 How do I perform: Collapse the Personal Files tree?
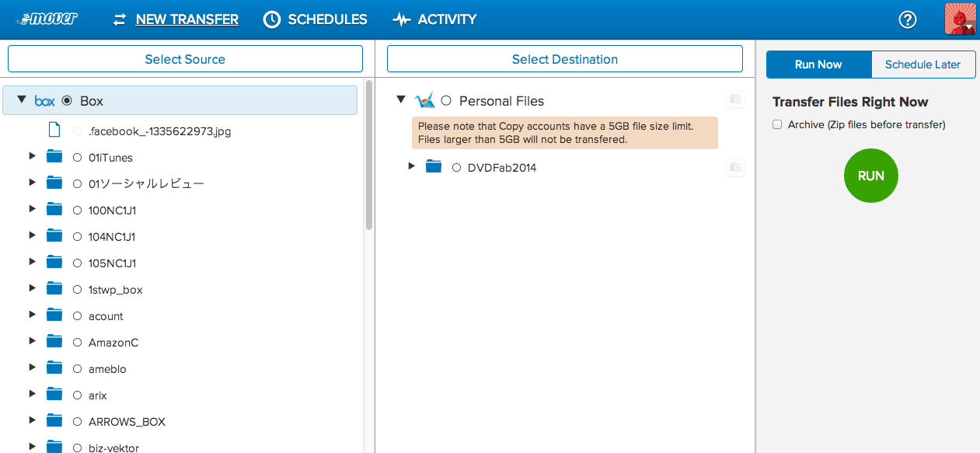401,99
